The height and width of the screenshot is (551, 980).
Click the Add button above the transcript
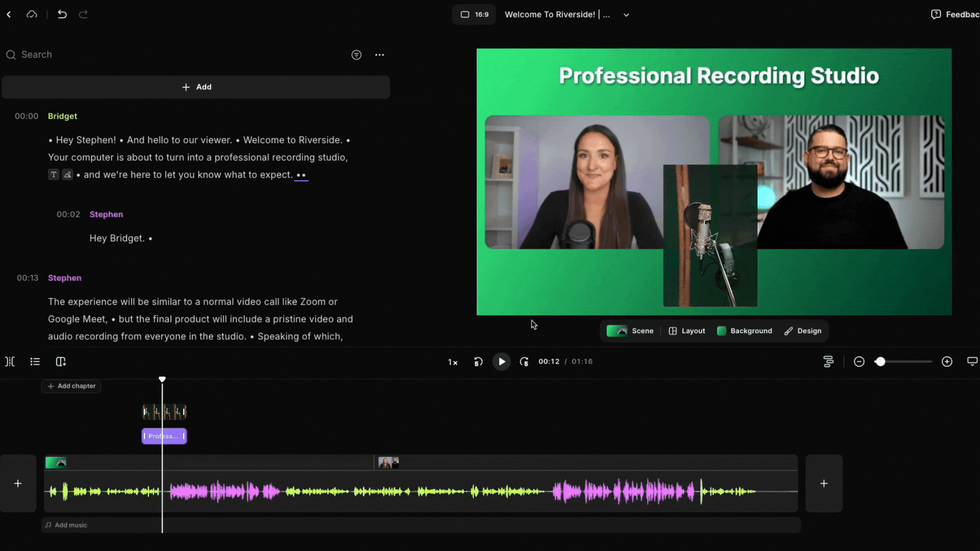tap(196, 87)
